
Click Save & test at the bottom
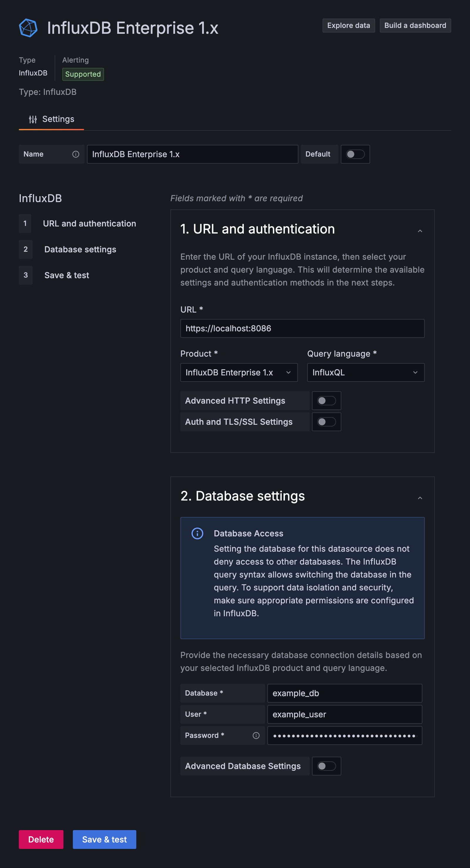[x=105, y=839]
